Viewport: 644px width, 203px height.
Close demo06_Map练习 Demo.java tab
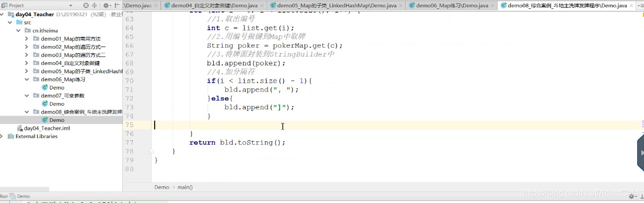[492, 5]
